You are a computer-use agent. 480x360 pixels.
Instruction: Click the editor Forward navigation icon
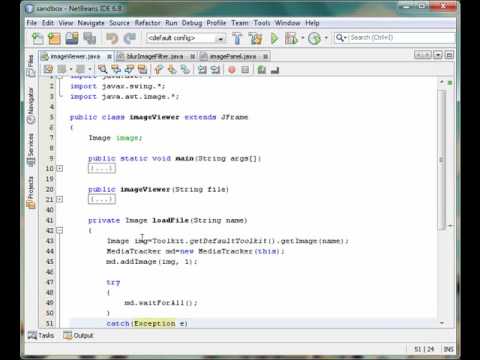click(x=80, y=69)
